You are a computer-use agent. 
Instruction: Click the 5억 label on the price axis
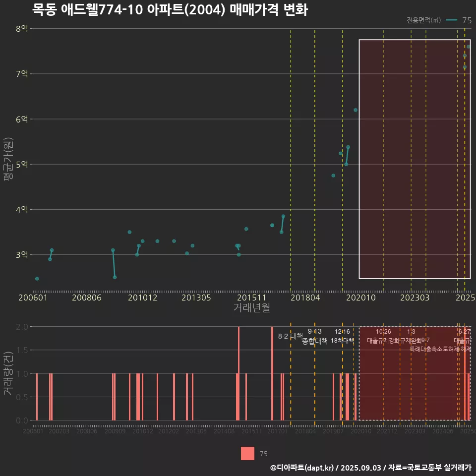click(22, 164)
